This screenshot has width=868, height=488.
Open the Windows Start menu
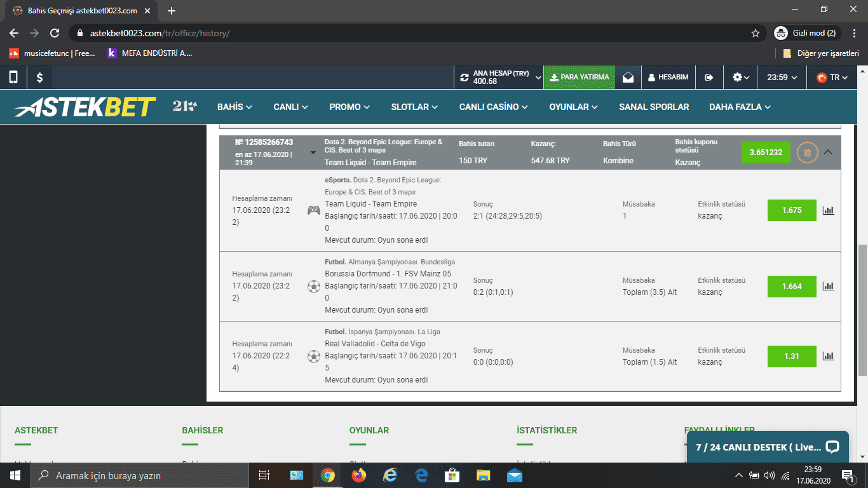click(x=15, y=475)
